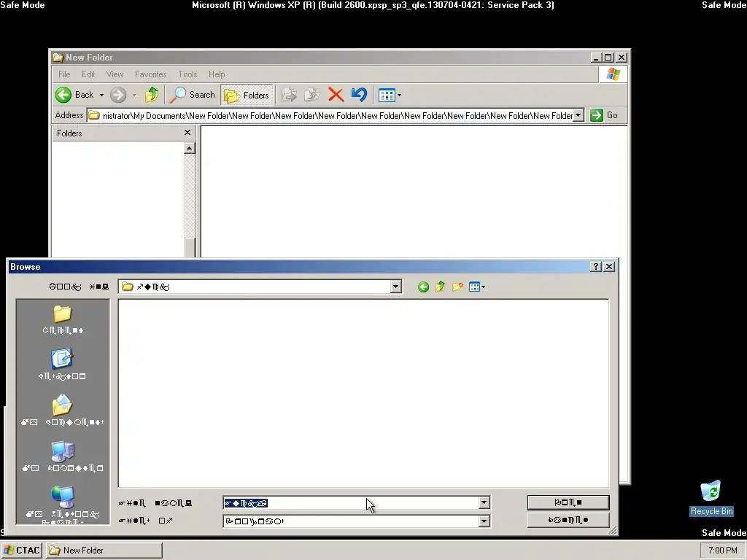Click the red Delete X icon
Screen dimensions: 747x560
[x=336, y=95]
